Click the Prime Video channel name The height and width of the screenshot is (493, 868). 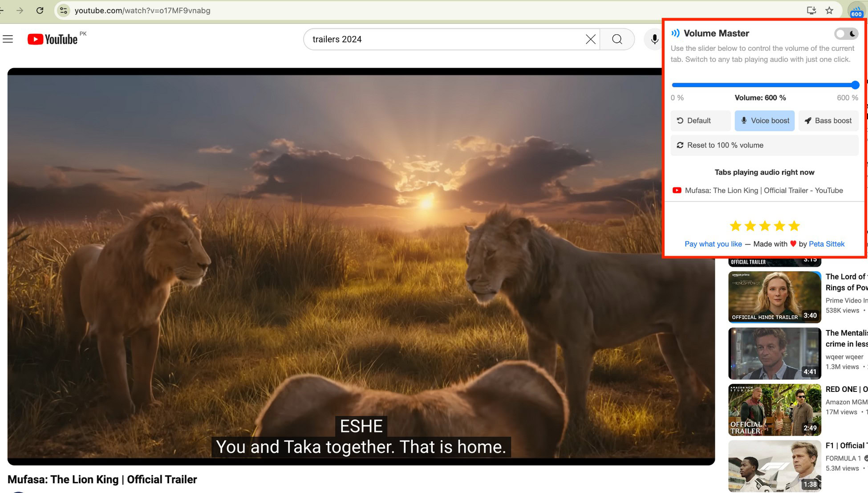pos(846,300)
